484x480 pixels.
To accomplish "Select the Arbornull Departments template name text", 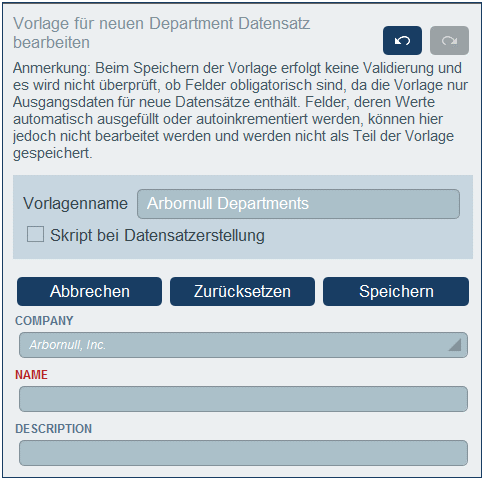I will (228, 203).
